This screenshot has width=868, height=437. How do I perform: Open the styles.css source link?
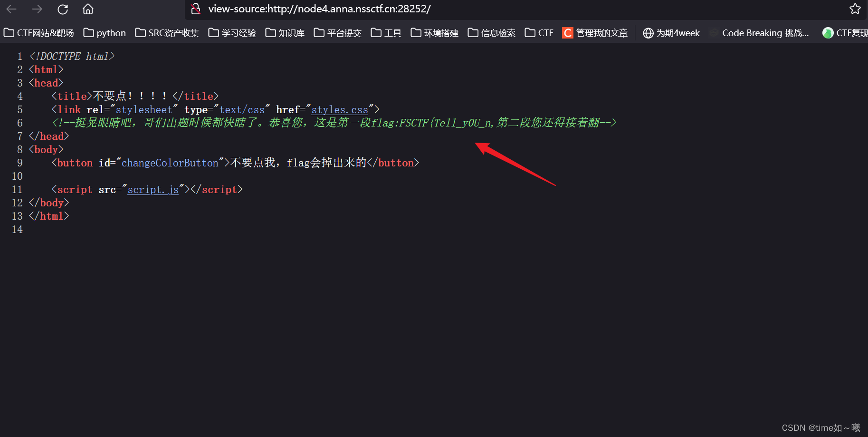point(340,110)
